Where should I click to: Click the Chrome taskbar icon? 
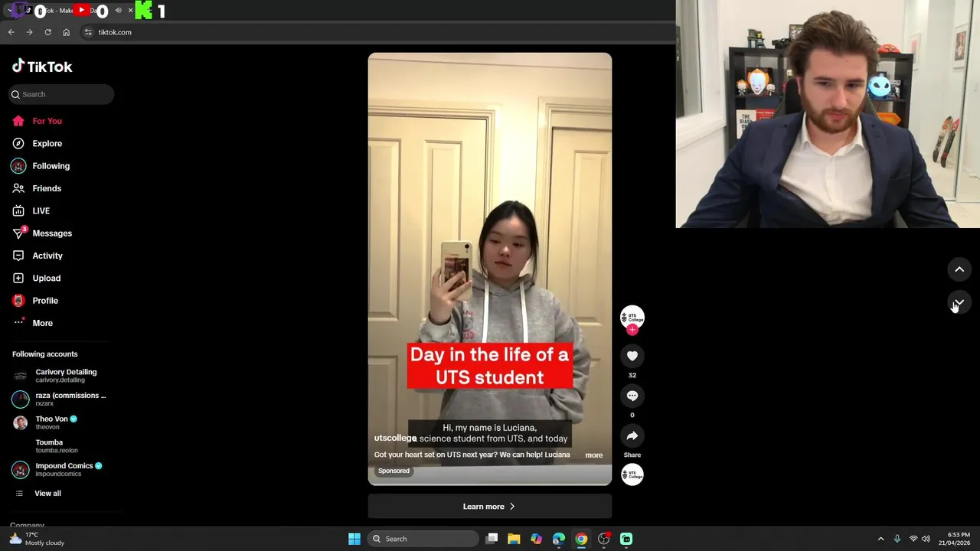pos(581,539)
